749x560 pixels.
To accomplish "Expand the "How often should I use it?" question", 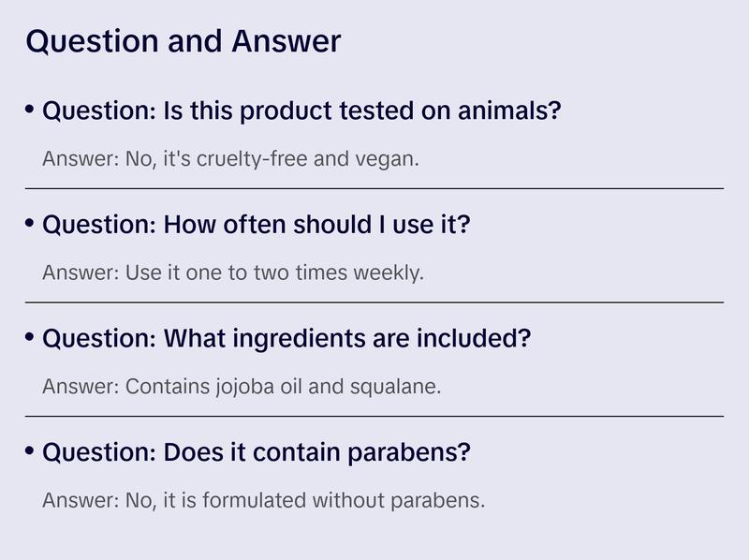I will pos(256,225).
